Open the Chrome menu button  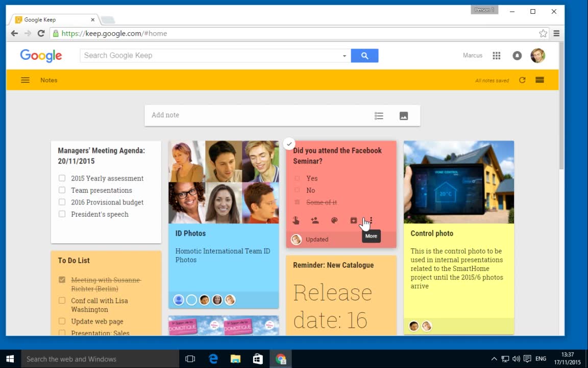click(556, 34)
